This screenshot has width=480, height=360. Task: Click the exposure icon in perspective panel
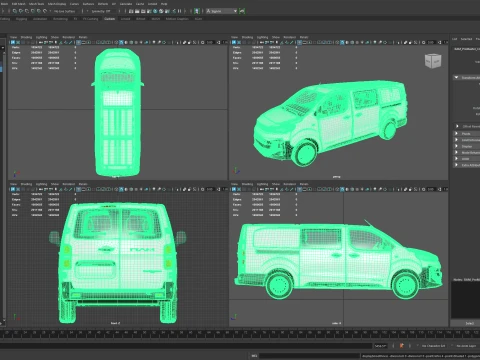424,43
